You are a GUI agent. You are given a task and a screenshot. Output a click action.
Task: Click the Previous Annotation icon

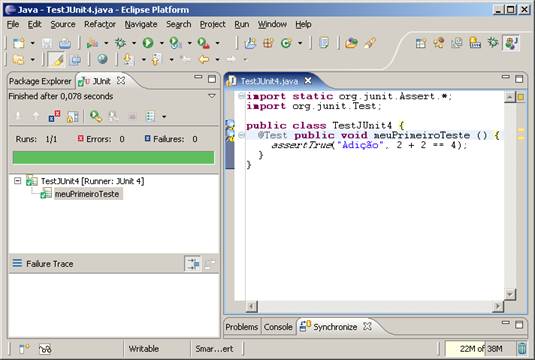click(156, 60)
